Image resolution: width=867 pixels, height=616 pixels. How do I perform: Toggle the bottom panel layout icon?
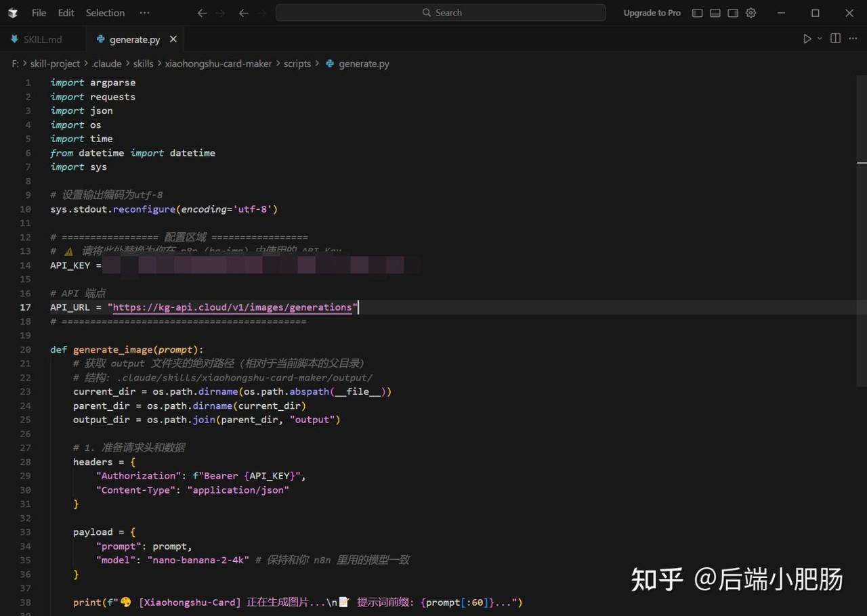coord(715,13)
